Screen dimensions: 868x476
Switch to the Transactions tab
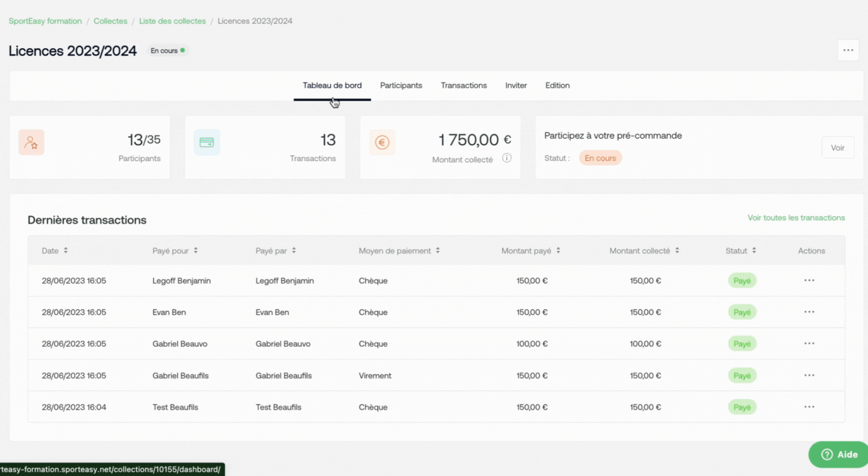click(x=464, y=85)
